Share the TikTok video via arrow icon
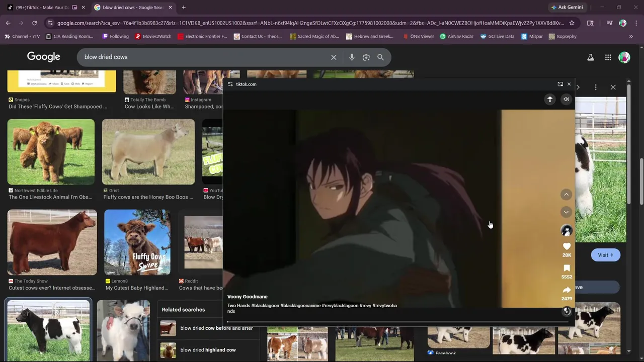 coord(567,290)
